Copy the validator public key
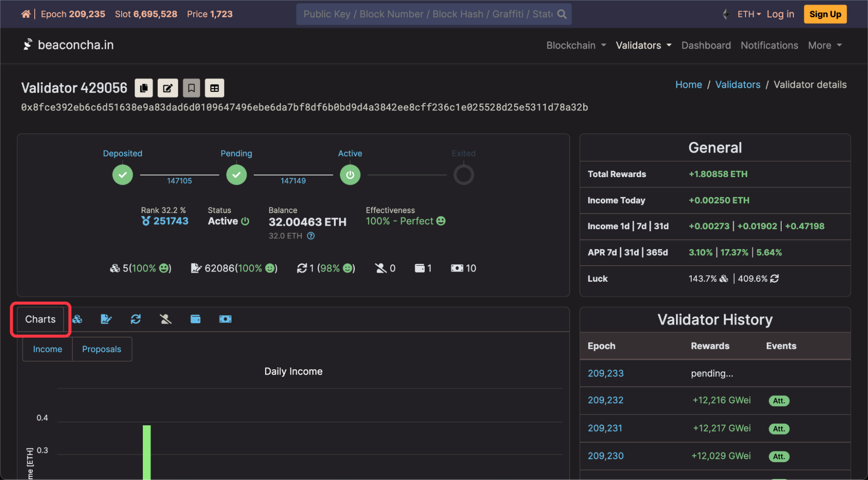 coord(144,88)
